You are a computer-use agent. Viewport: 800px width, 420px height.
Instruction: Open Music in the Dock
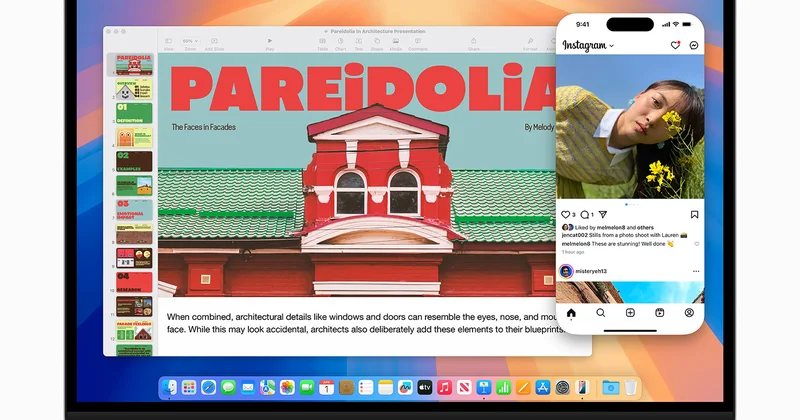(444, 388)
